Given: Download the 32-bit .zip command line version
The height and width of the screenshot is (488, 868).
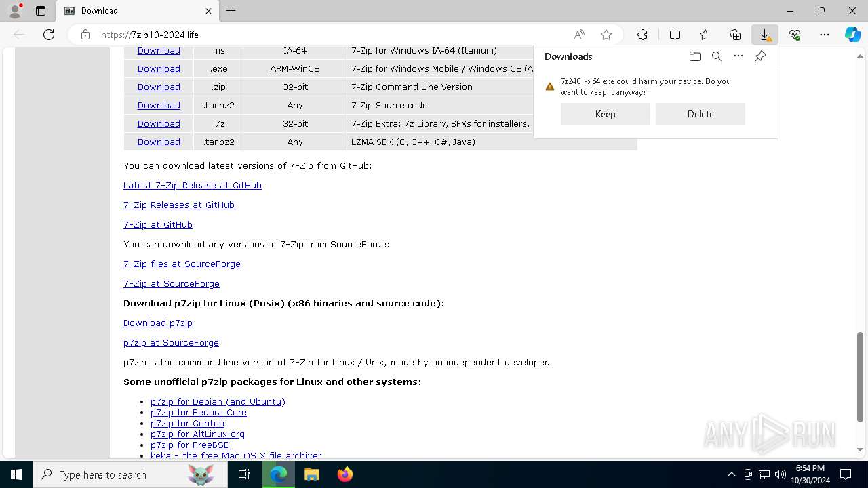Looking at the screenshot, I should pyautogui.click(x=159, y=87).
